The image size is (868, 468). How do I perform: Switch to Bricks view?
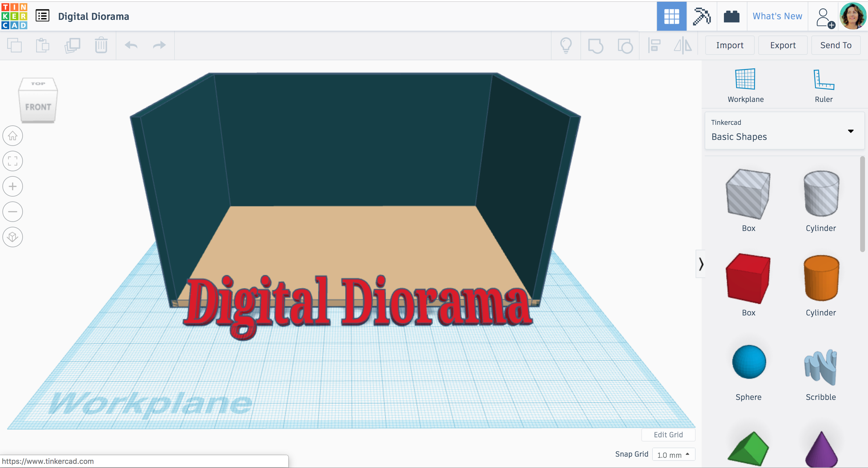tap(732, 16)
